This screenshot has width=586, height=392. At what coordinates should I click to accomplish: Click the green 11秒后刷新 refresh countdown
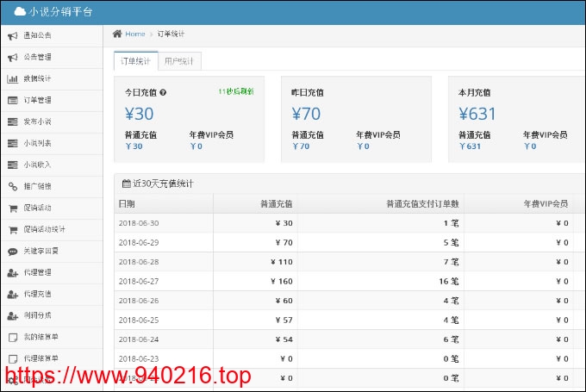(x=236, y=91)
